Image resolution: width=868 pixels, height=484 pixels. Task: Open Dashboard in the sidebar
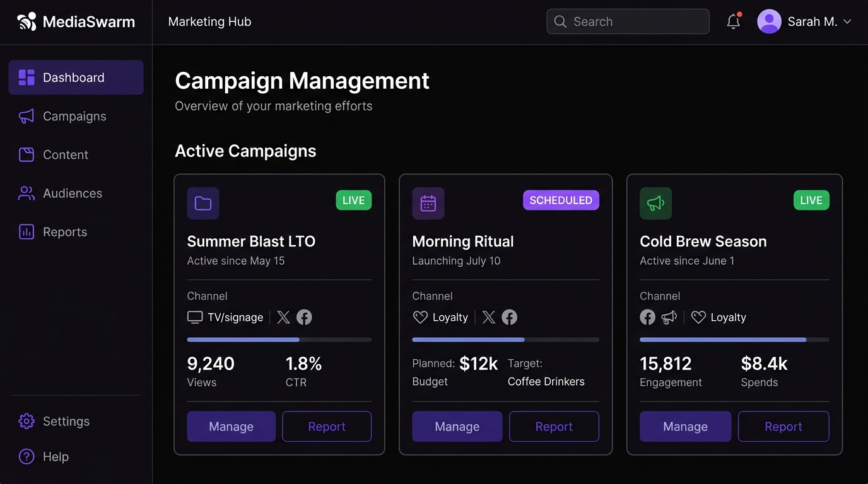[x=76, y=78]
